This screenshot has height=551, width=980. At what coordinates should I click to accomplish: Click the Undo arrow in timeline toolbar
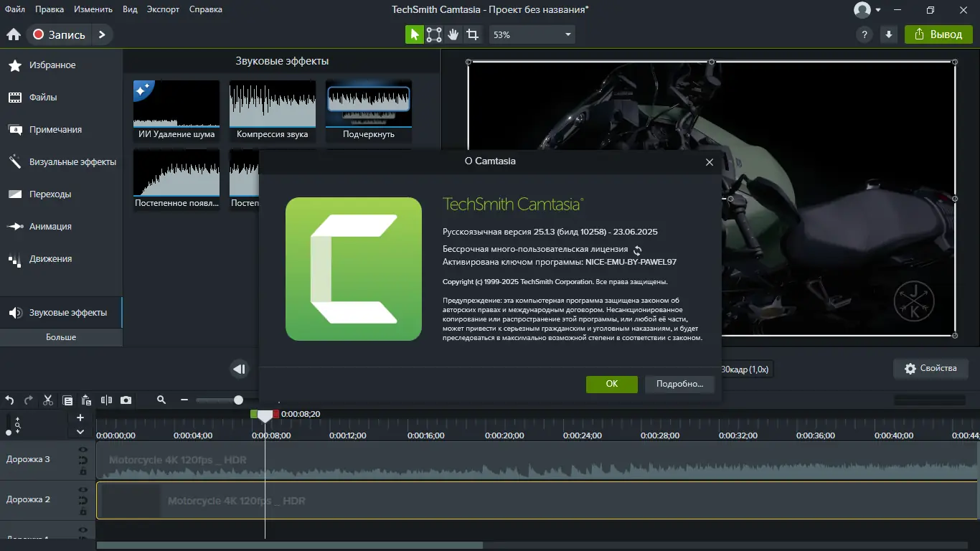(x=10, y=400)
